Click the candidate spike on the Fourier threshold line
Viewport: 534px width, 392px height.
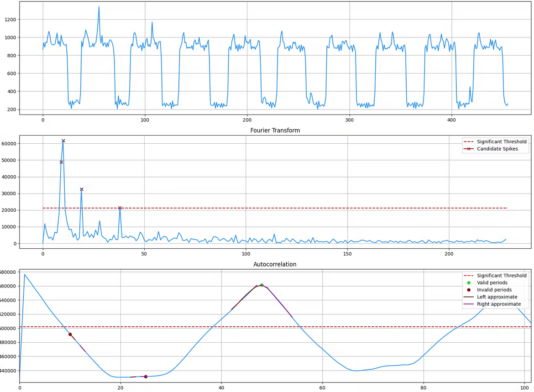(120, 208)
